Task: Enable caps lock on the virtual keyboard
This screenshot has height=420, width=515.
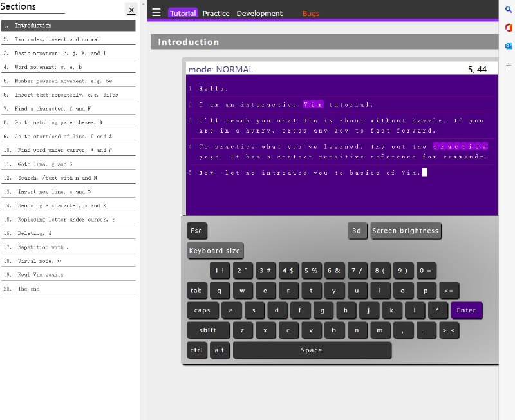Action: point(202,310)
